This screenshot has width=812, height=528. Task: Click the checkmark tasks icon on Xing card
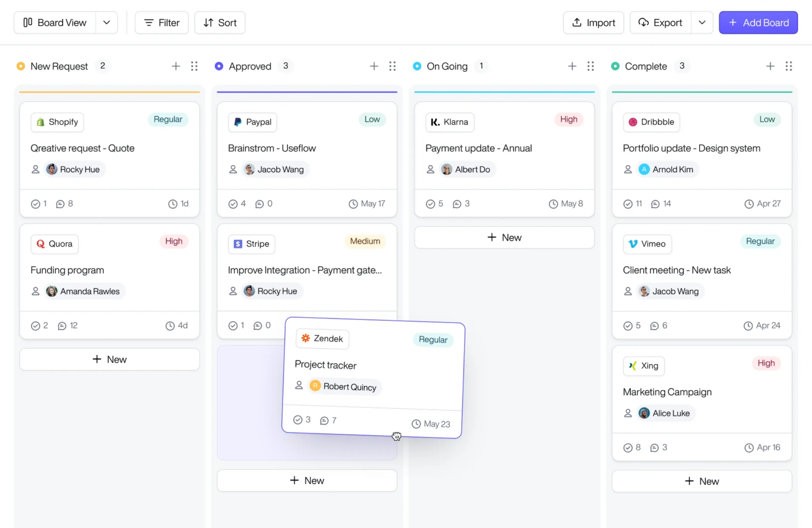[x=628, y=448]
